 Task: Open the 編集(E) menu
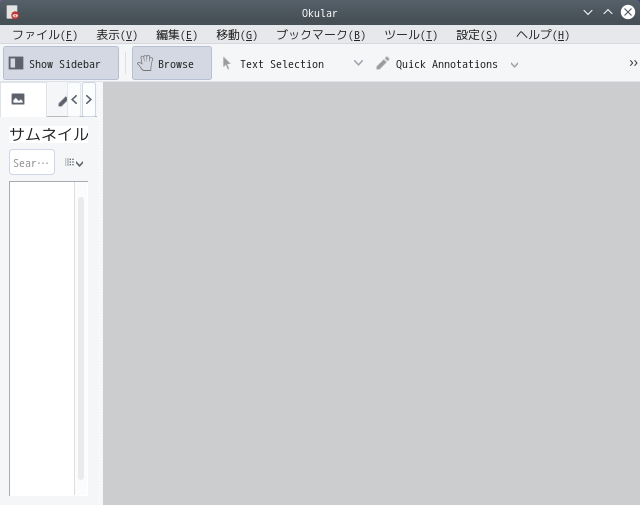pos(177,35)
